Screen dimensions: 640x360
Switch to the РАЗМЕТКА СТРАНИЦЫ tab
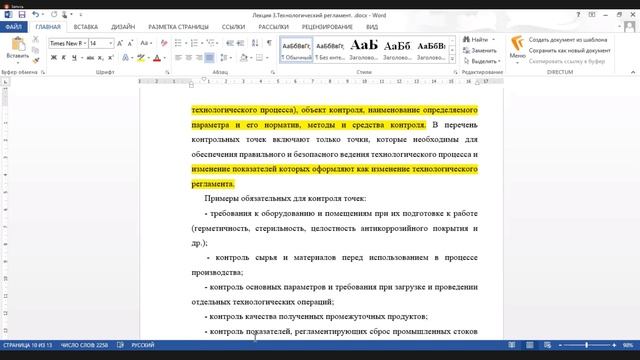(178, 27)
